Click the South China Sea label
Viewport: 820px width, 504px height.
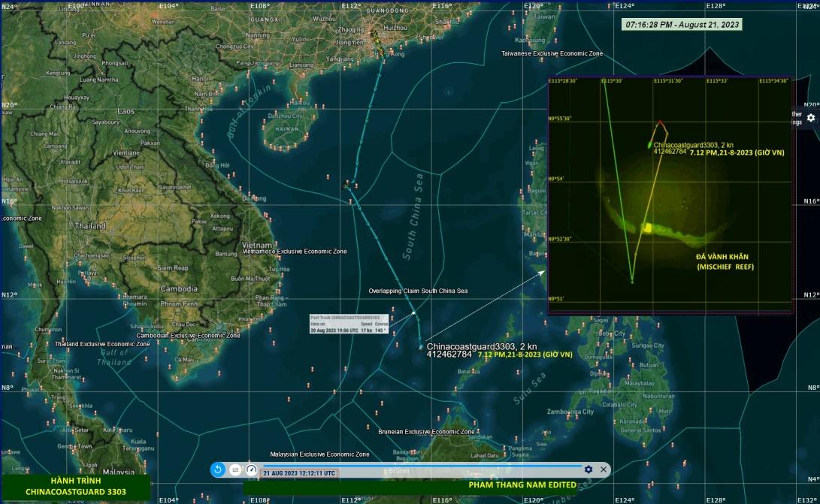pyautogui.click(x=413, y=216)
